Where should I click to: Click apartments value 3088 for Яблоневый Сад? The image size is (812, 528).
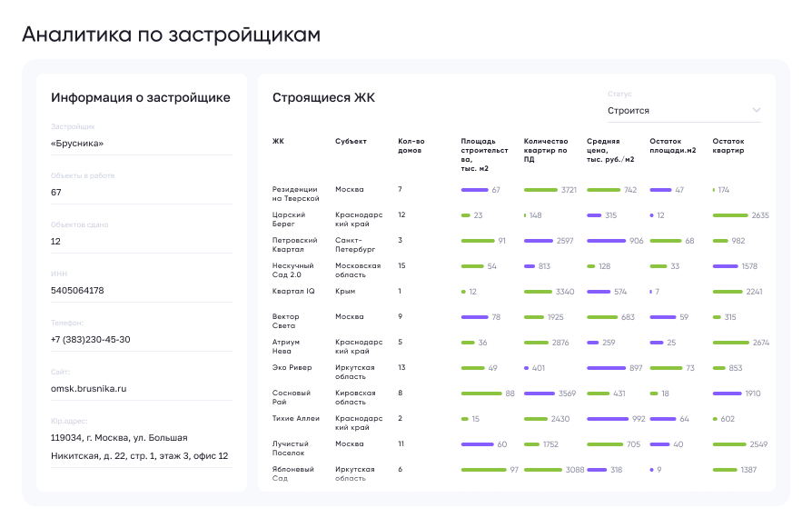(575, 470)
